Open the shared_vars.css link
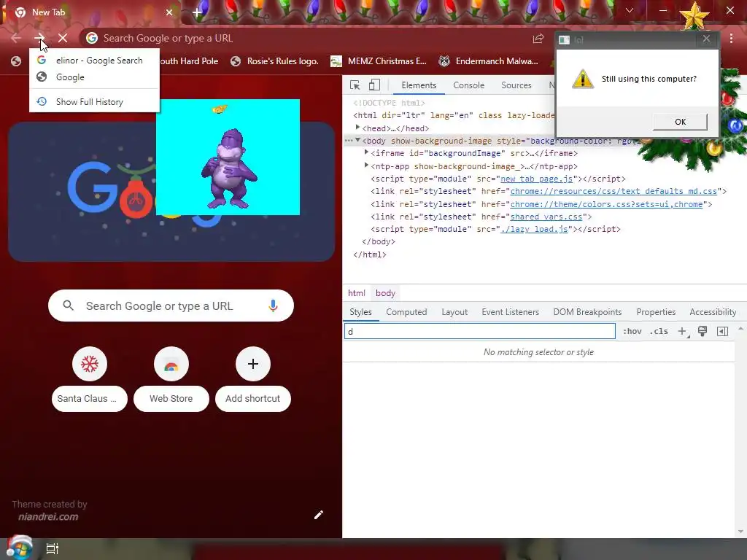Viewport: 747px width, 560px height. 546,217
